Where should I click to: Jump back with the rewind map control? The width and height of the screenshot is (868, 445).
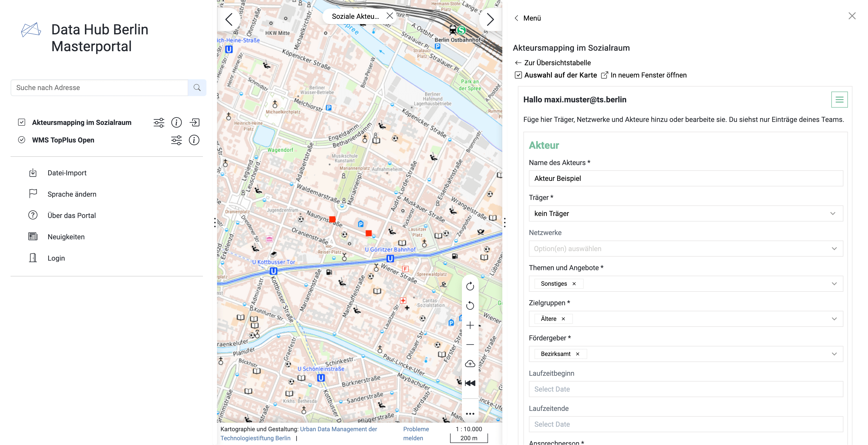click(470, 383)
